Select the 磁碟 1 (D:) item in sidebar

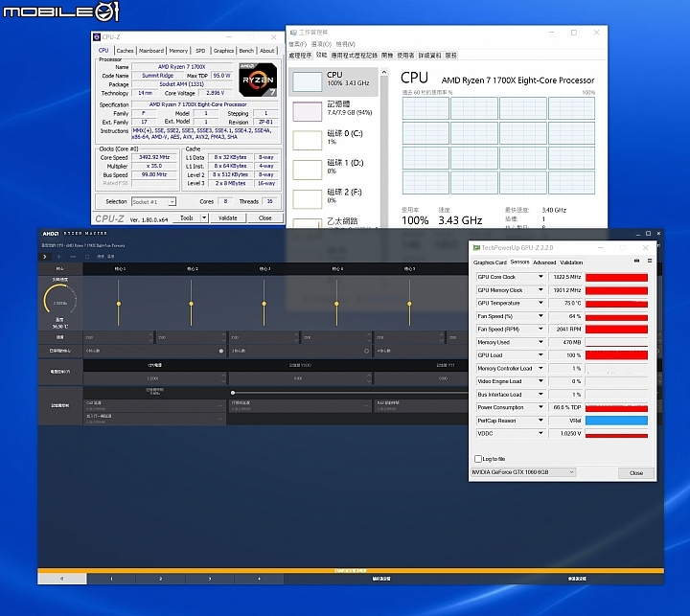(333, 168)
